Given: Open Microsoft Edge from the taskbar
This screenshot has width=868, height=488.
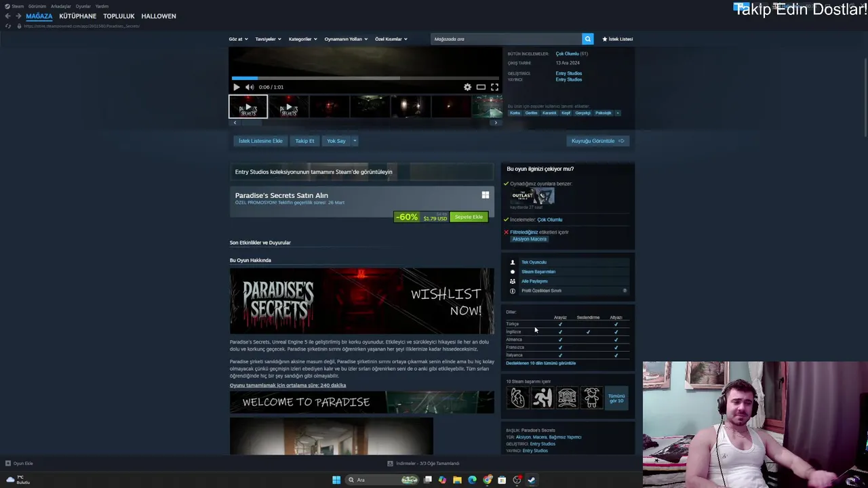Looking at the screenshot, I should click(x=472, y=480).
